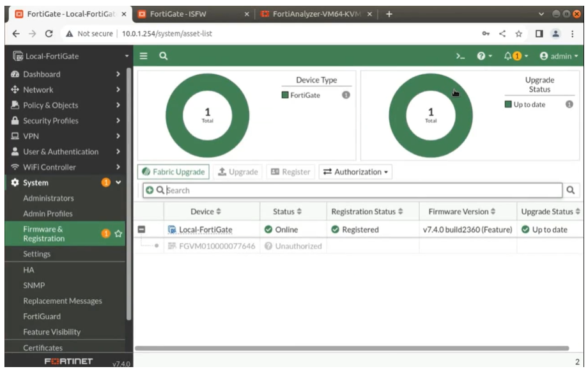Image resolution: width=588 pixels, height=385 pixels.
Task: Click the browser forward arrow
Action: 32,33
